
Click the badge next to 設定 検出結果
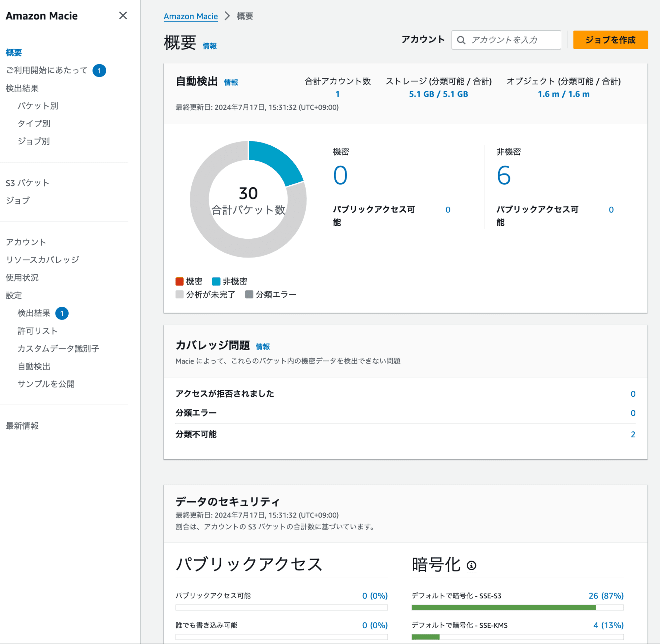tap(62, 314)
